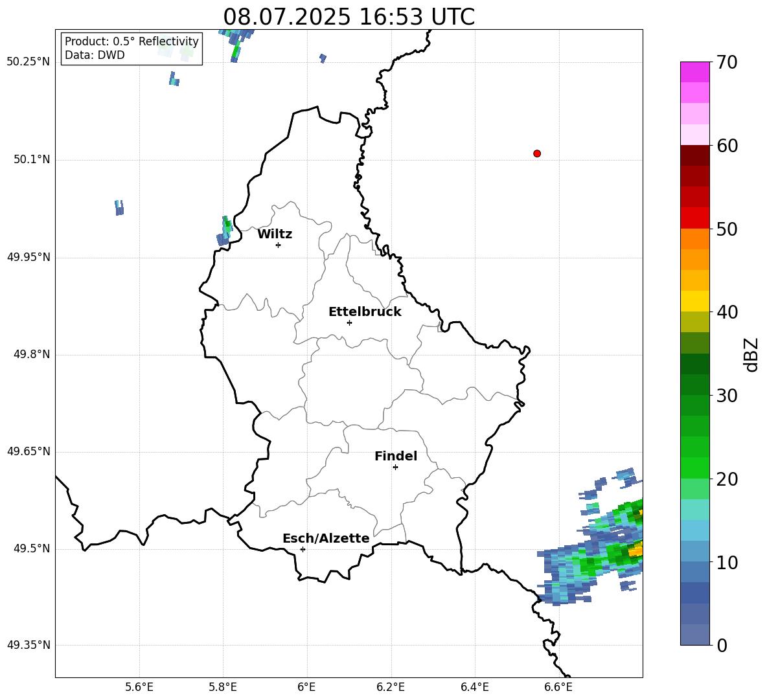Click the radar echo at top near 5.8°E
This screenshot has width=767, height=700.
coord(238,45)
